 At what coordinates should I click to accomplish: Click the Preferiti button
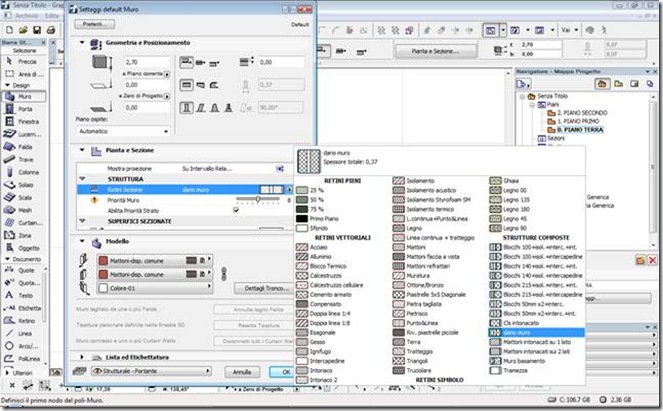(94, 24)
